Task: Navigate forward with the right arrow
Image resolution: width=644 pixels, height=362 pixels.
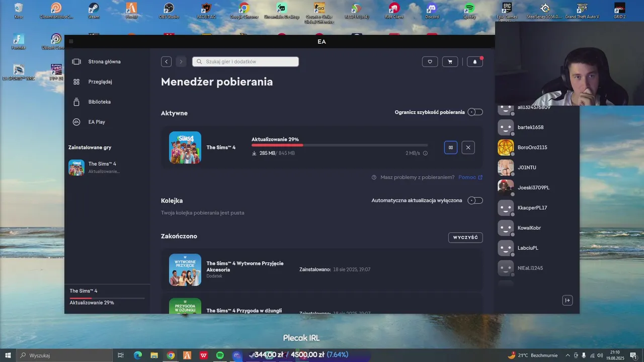Action: coord(181,61)
